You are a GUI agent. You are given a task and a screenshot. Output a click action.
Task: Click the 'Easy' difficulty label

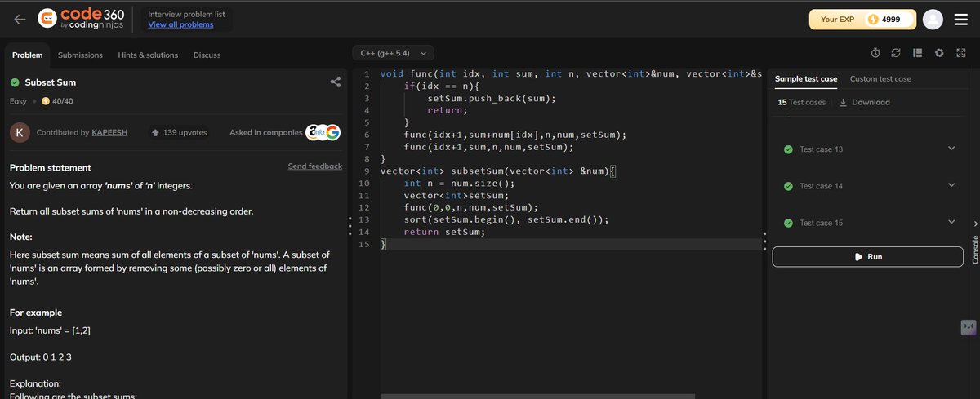click(18, 101)
